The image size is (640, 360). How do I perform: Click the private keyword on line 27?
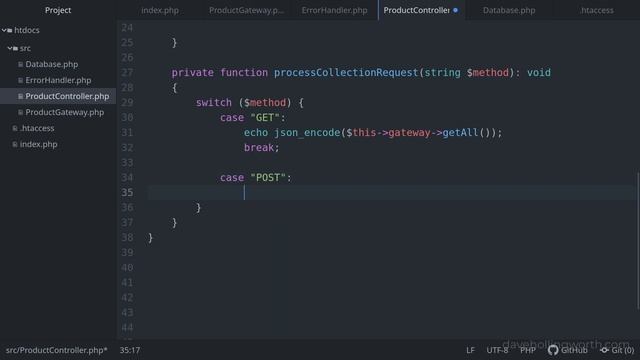coord(192,73)
